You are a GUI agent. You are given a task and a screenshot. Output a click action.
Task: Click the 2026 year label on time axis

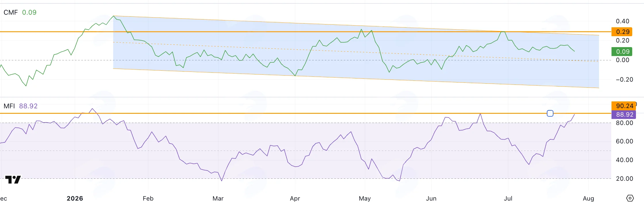[x=75, y=199]
